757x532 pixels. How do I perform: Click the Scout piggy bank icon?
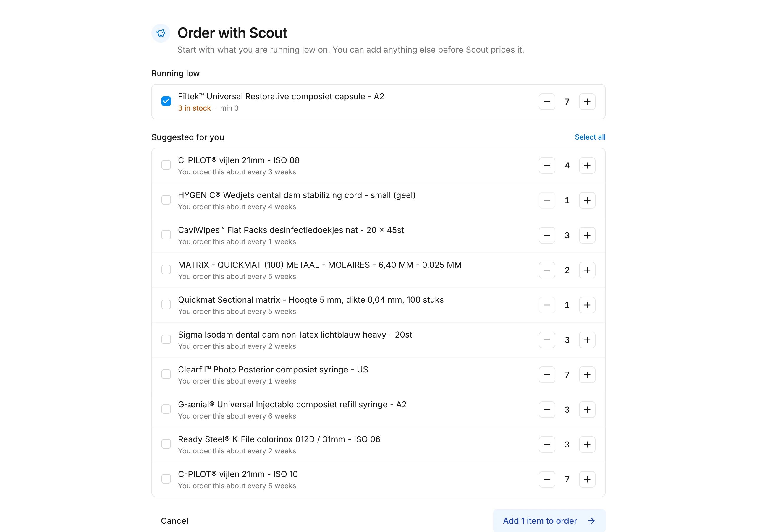point(161,33)
